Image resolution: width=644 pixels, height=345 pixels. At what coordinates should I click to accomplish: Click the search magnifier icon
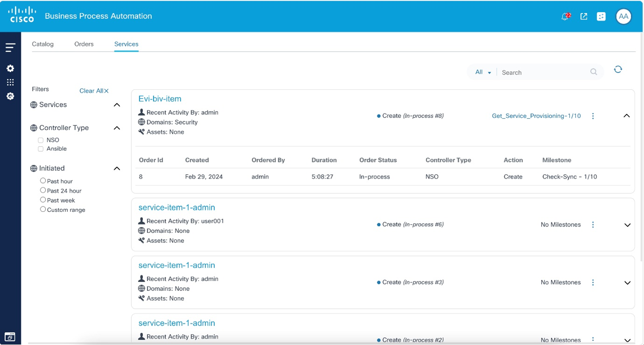pos(594,72)
